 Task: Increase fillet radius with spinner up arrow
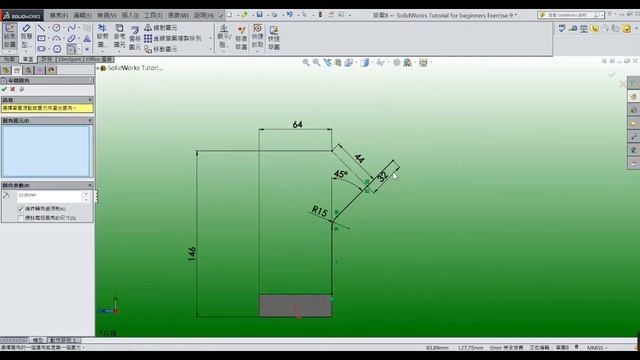point(85,193)
